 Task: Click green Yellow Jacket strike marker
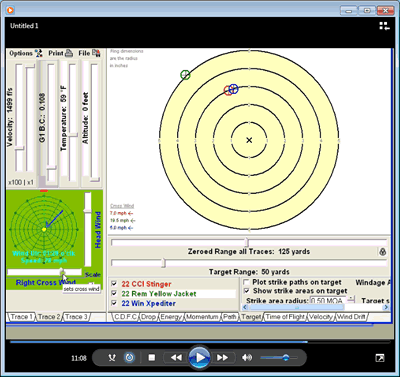(185, 75)
